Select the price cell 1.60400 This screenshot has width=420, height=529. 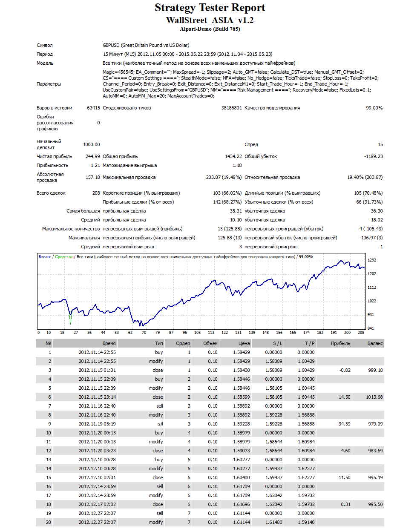242,477
